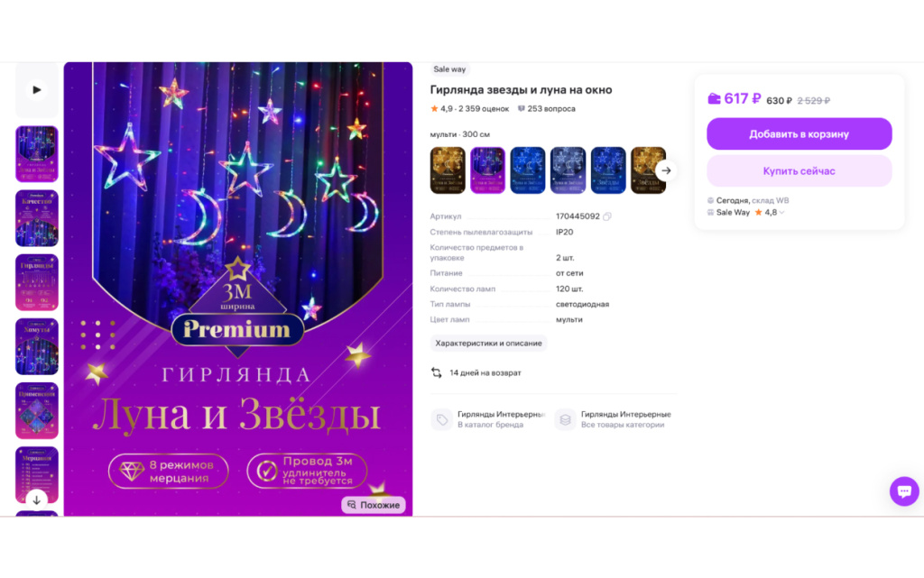View the Качество gallery thumbnail
The image size is (924, 578).
pyautogui.click(x=36, y=218)
